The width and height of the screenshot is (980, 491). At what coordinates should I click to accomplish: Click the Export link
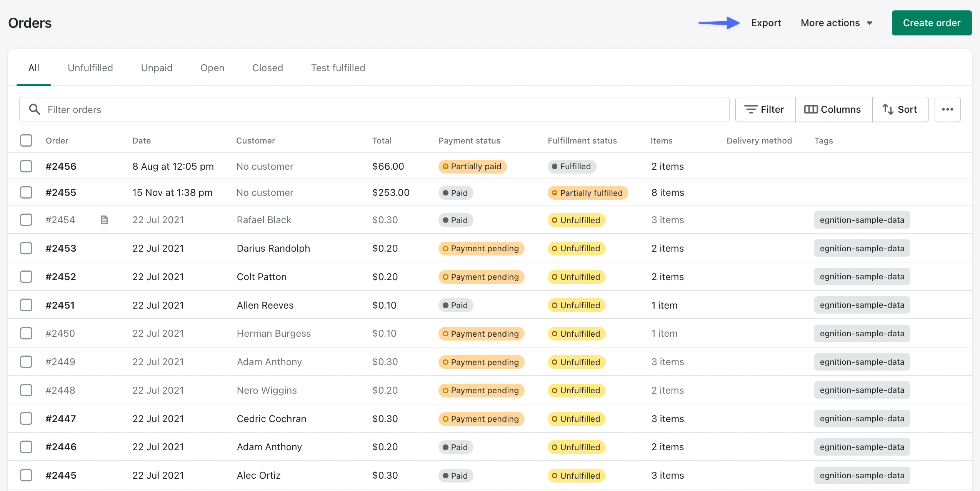click(766, 23)
